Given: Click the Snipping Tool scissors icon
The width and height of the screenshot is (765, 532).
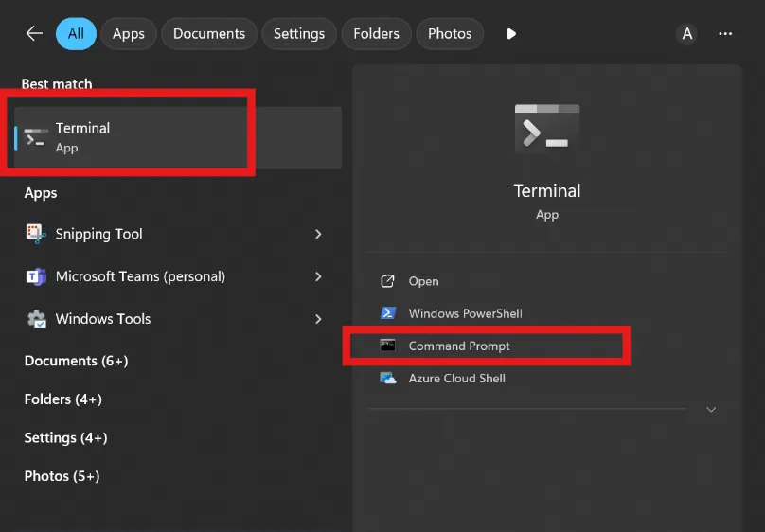Looking at the screenshot, I should [x=36, y=234].
